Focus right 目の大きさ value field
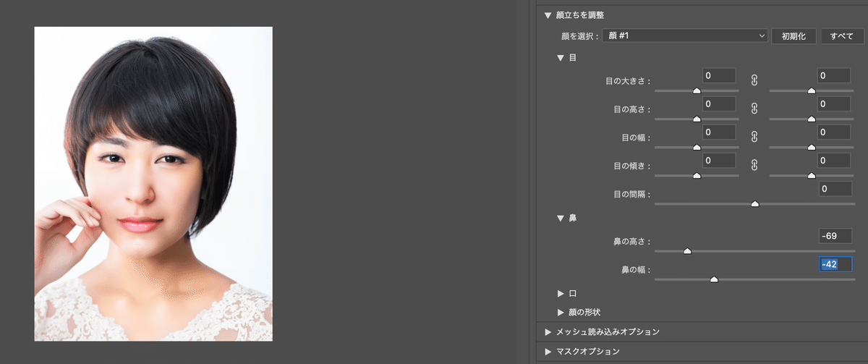The image size is (868, 364). coord(834,75)
